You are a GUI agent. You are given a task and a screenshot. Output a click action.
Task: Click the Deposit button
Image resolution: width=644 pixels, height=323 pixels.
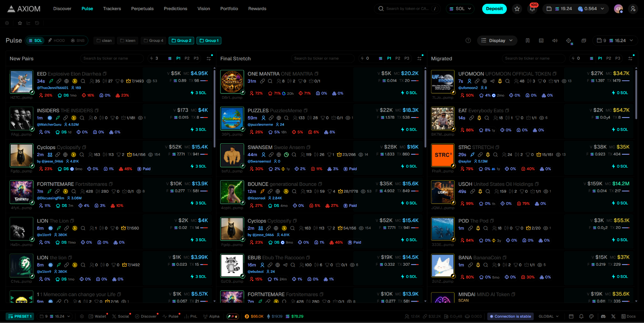tap(494, 9)
